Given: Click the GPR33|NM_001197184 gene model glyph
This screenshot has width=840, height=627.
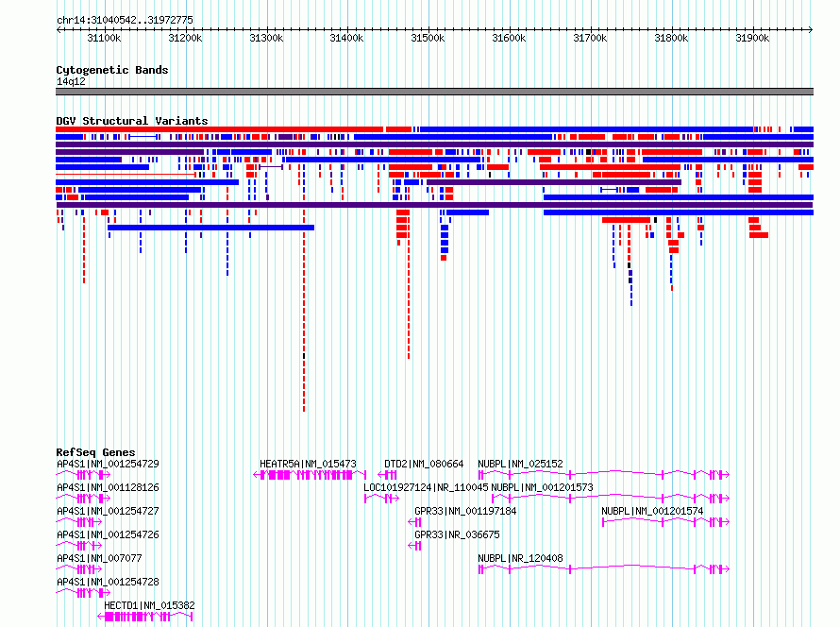Looking at the screenshot, I should coord(414,522).
